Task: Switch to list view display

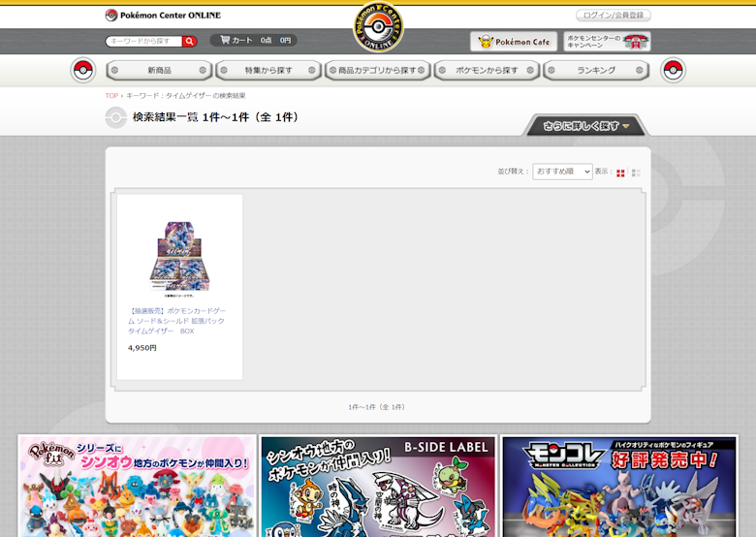Action: click(x=636, y=173)
